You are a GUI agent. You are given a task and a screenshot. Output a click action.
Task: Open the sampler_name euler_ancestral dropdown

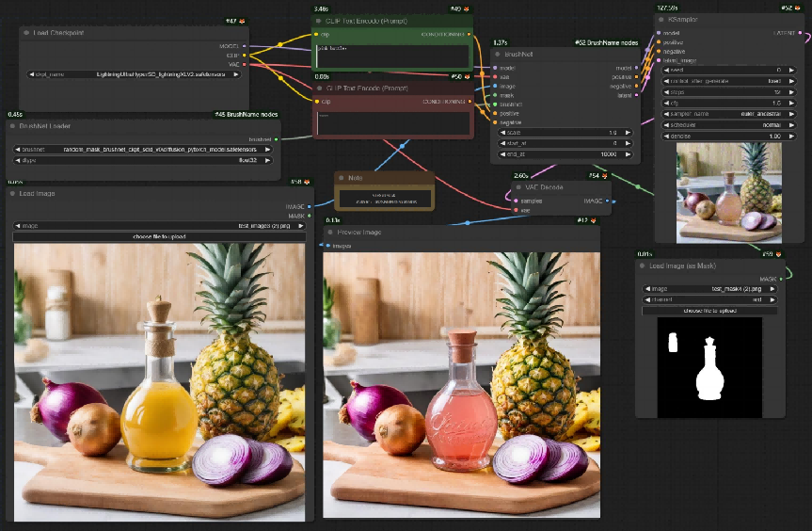(x=728, y=114)
